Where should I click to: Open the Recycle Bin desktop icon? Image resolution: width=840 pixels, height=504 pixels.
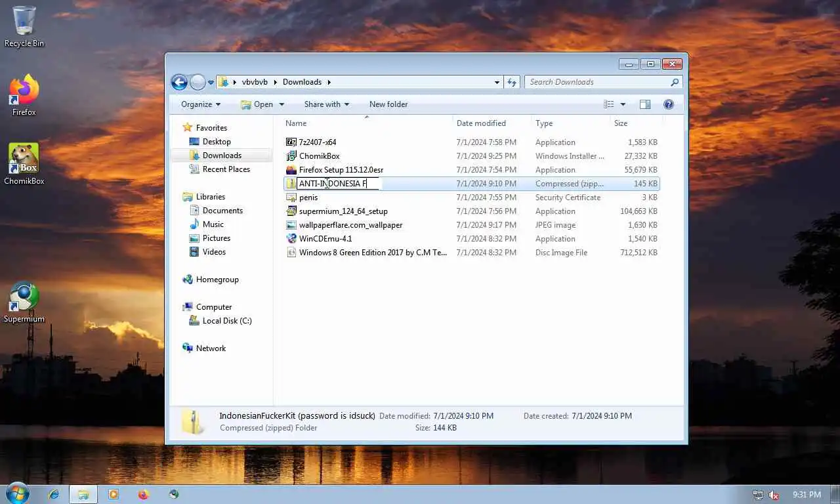[x=24, y=27]
